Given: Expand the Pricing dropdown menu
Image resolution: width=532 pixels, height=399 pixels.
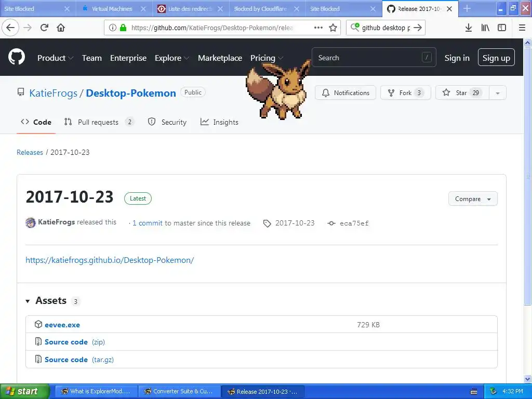Looking at the screenshot, I should click(x=267, y=58).
